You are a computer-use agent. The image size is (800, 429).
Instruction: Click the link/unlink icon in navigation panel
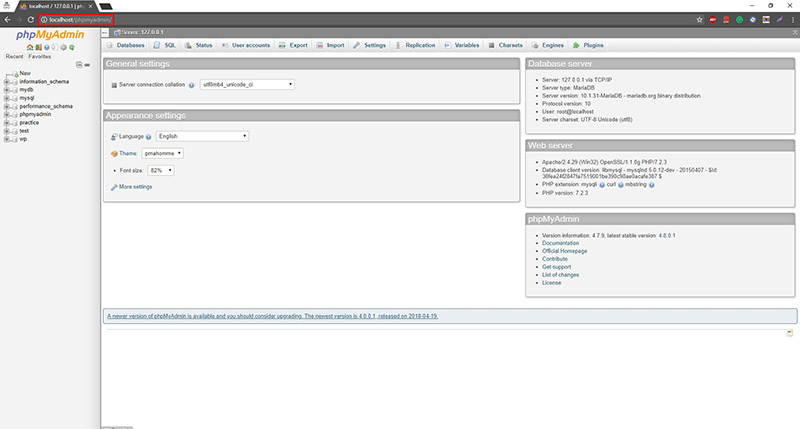click(87, 65)
